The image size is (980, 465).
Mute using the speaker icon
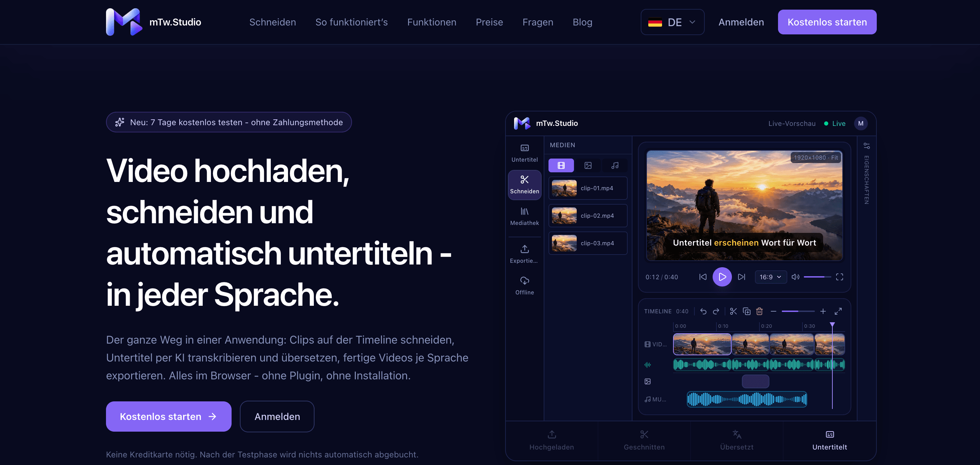point(796,277)
